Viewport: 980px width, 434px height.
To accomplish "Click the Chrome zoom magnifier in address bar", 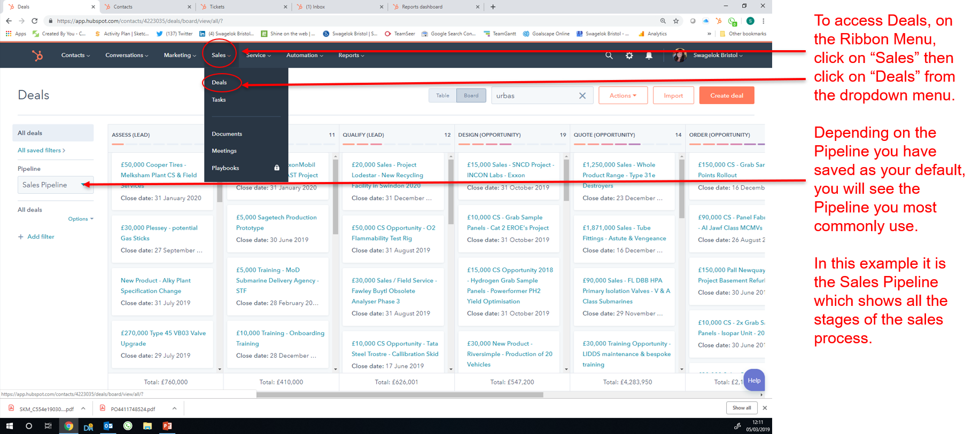I will [663, 21].
